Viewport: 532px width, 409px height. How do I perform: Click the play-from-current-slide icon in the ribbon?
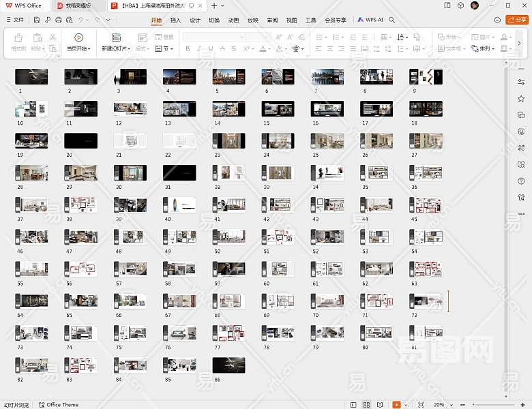point(78,37)
